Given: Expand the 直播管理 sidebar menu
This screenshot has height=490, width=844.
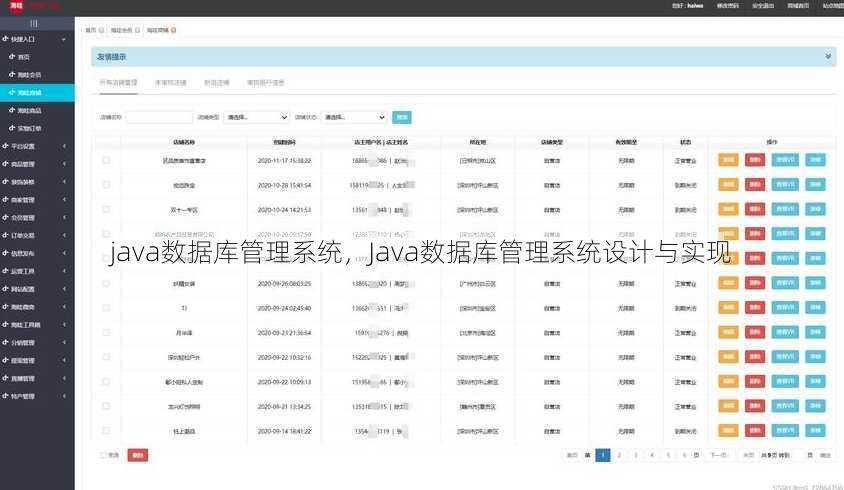Looking at the screenshot, I should 35,378.
